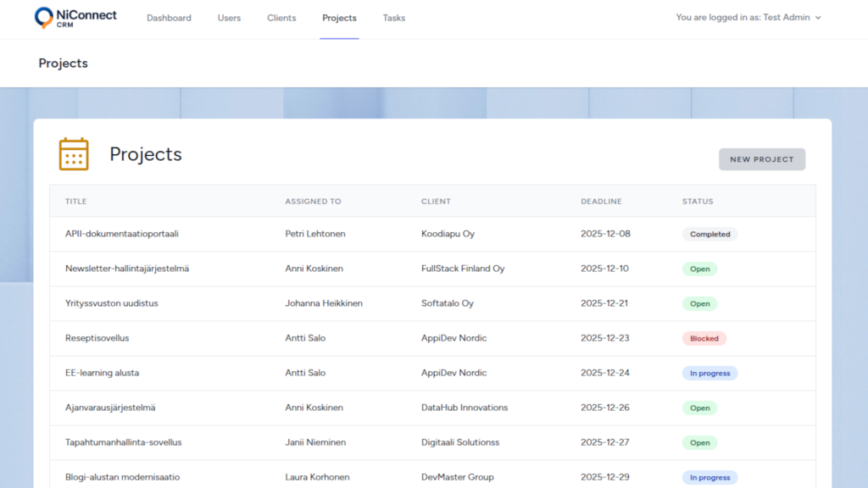Click the Completed status badge
This screenshot has height=488, width=868.
pos(709,234)
